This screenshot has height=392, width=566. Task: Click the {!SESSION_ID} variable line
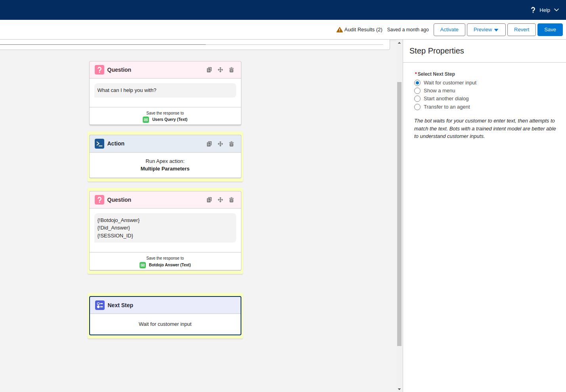click(115, 236)
